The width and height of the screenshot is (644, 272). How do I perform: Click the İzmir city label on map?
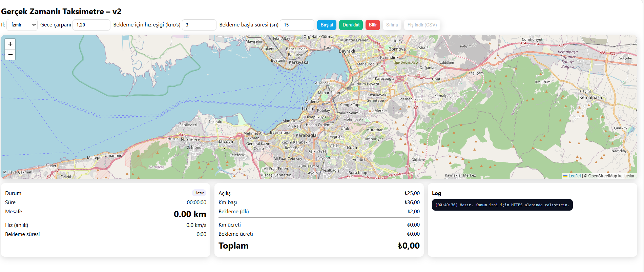(308, 109)
